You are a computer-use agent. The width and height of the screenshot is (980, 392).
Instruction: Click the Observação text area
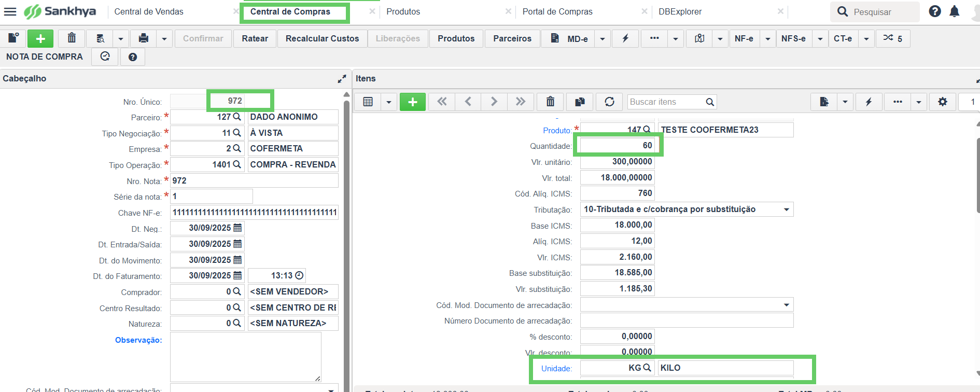tap(246, 357)
